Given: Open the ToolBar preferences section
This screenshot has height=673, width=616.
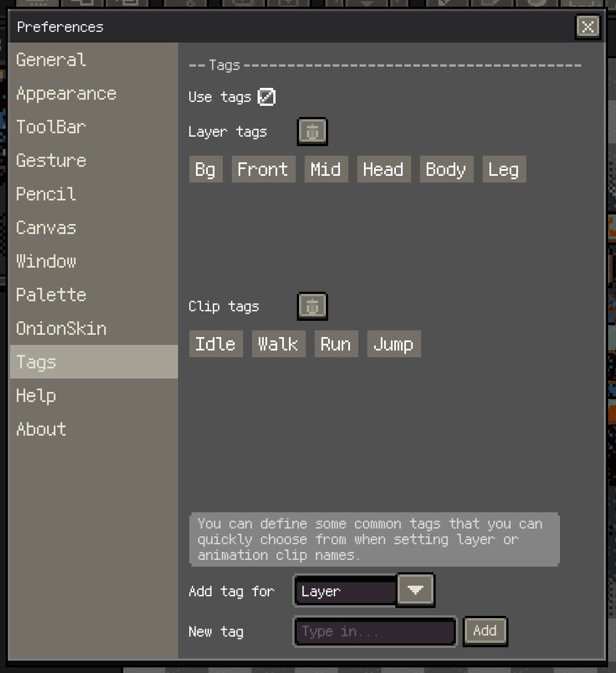Looking at the screenshot, I should (x=94, y=127).
